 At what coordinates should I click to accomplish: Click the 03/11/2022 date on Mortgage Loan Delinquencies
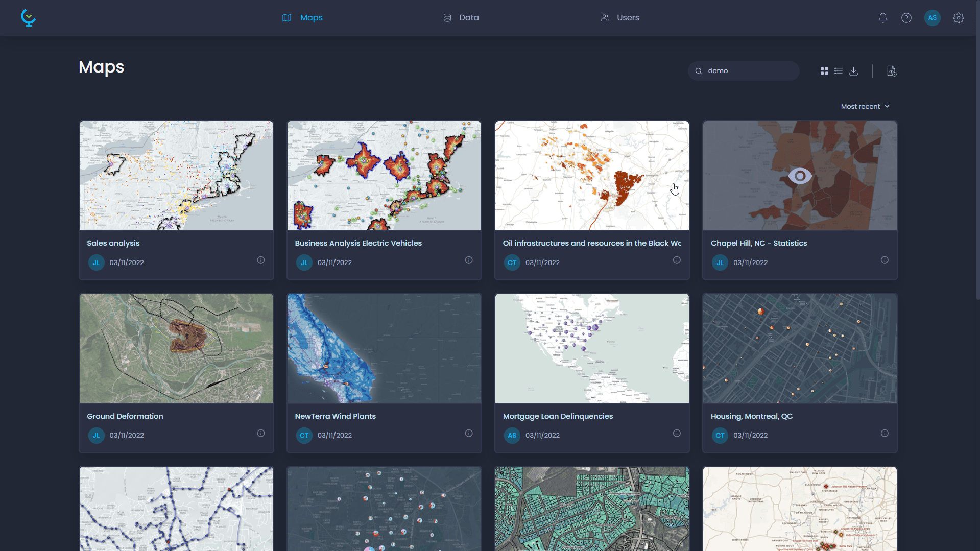coord(542,436)
